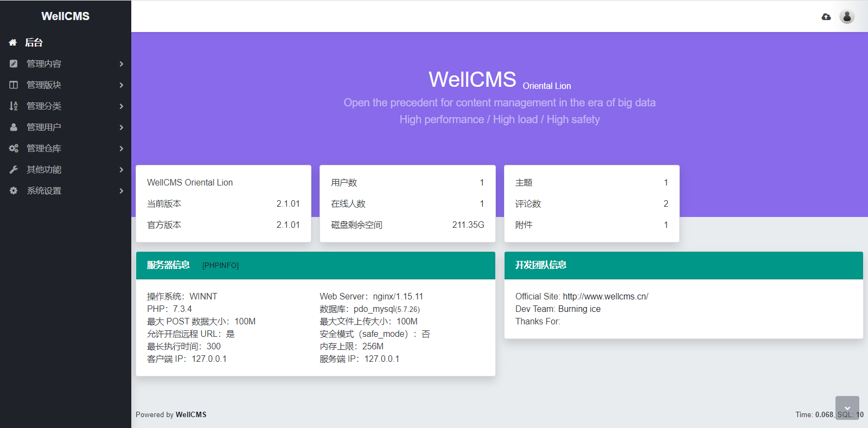Expand the 系统设置 chevron
This screenshot has width=868, height=428.
(122, 191)
